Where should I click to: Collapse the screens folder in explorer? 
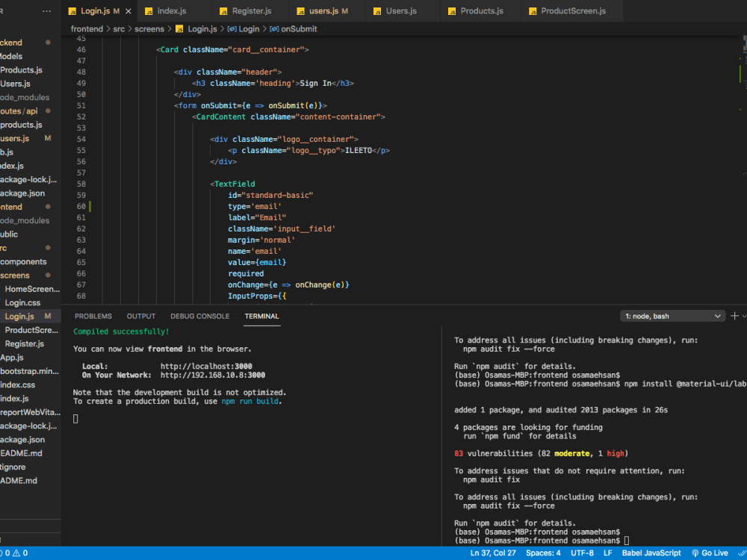tap(15, 276)
